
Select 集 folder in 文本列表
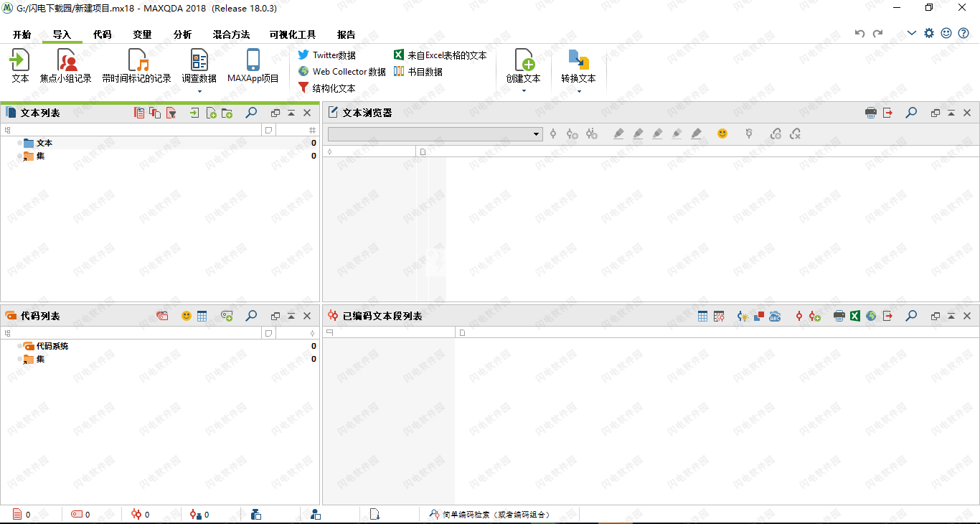[159, 156]
